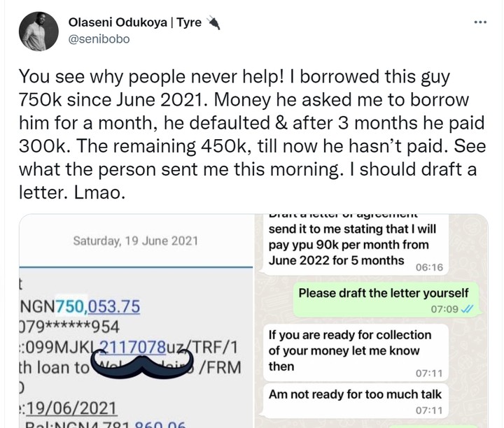Open Olaseni Odukoya | Tyre display name

134,22
